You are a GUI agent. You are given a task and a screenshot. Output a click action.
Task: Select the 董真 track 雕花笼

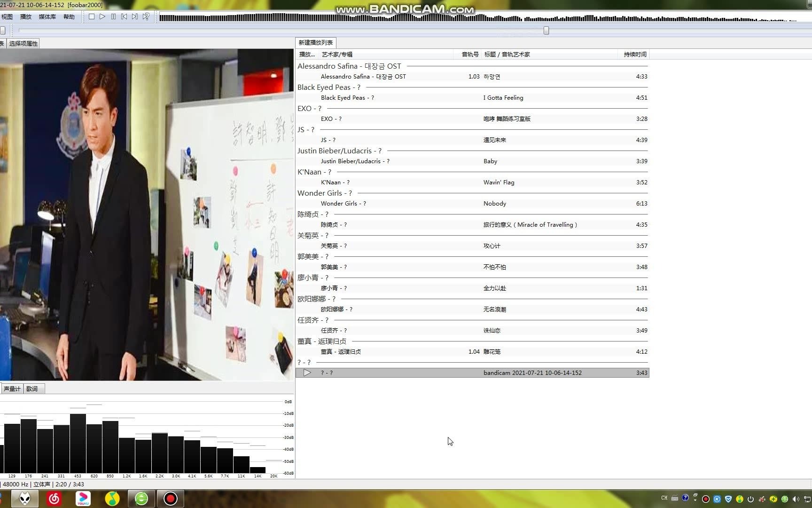tap(472, 351)
